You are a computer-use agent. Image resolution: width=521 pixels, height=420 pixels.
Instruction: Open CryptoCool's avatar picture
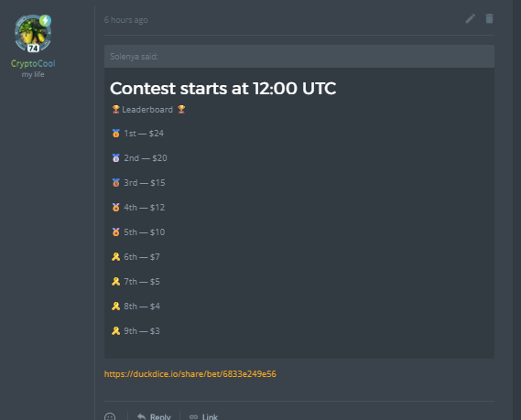[33, 33]
